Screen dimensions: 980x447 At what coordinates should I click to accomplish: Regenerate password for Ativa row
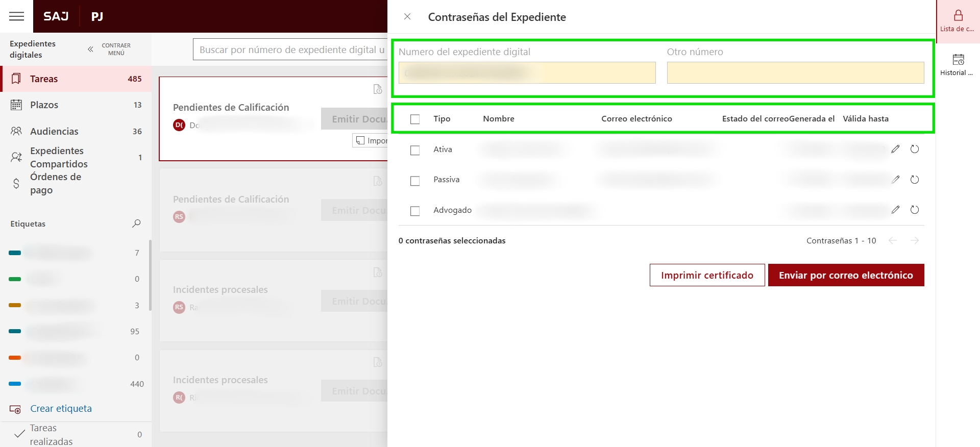click(x=915, y=149)
